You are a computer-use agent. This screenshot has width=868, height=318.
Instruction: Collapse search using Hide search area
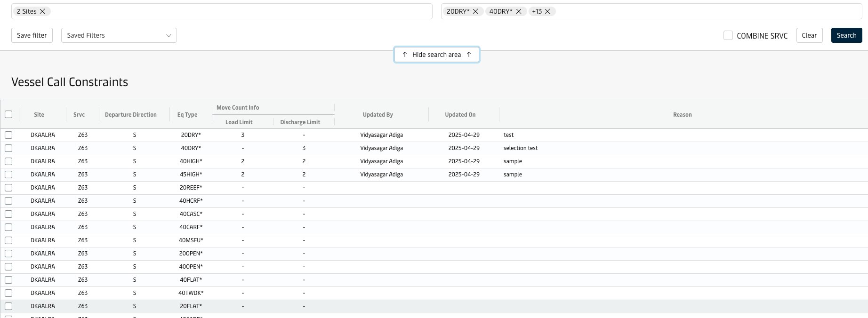tap(436, 55)
